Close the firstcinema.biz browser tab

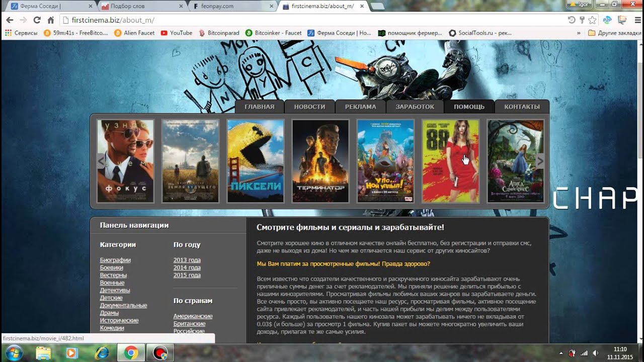361,6
